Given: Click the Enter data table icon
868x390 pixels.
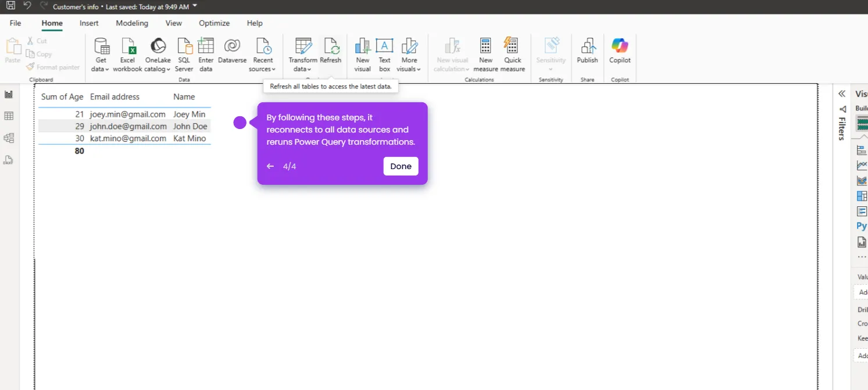Looking at the screenshot, I should (x=206, y=46).
